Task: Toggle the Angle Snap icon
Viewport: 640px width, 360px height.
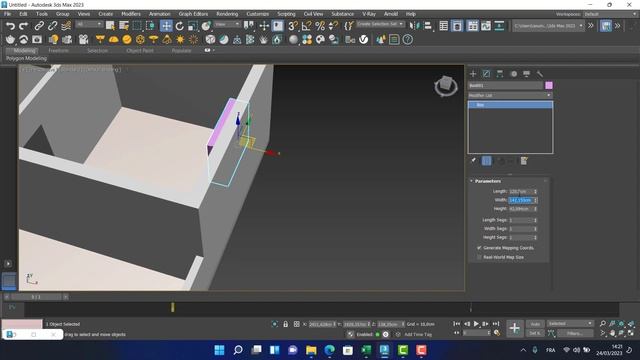Action: (307, 26)
